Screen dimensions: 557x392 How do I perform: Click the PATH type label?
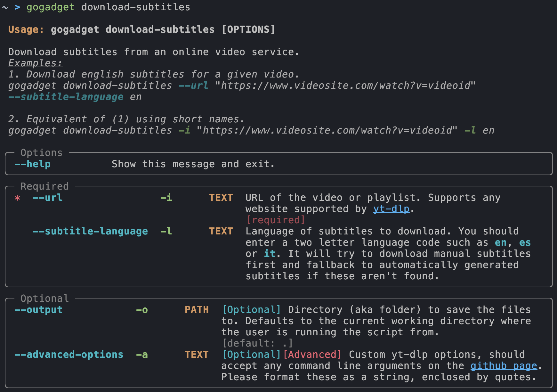coord(197,310)
